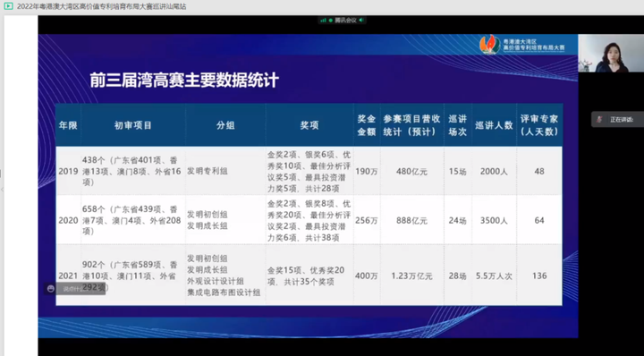Click the 64 expert days cell
This screenshot has height=356, width=644.
click(539, 221)
